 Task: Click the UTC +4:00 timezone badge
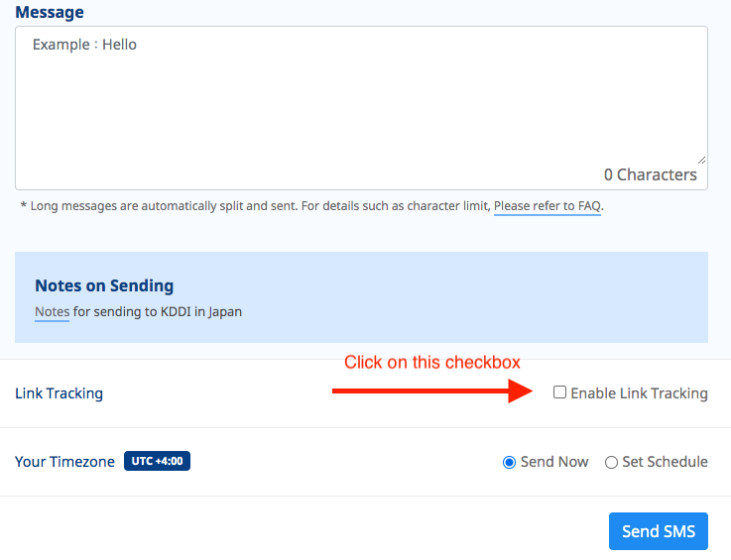(157, 461)
